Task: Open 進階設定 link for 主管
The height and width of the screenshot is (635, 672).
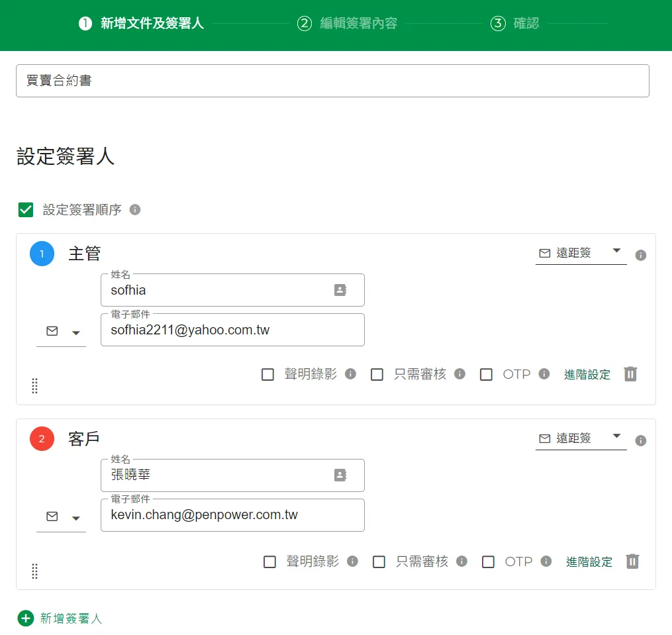Action: coord(587,374)
